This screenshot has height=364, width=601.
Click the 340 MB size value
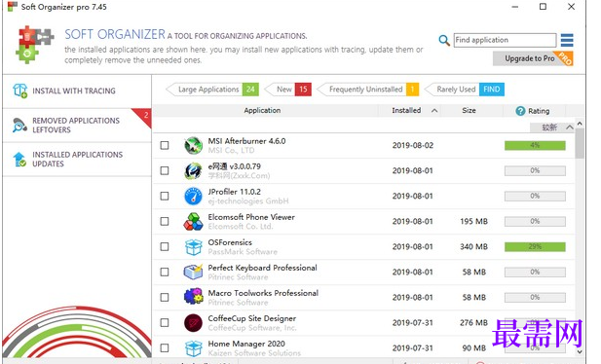[473, 247]
